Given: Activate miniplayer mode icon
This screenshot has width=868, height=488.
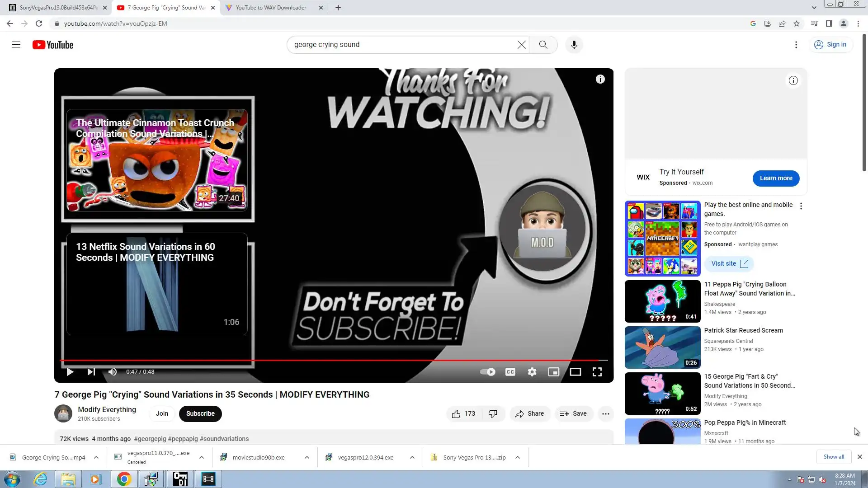Looking at the screenshot, I should 554,372.
